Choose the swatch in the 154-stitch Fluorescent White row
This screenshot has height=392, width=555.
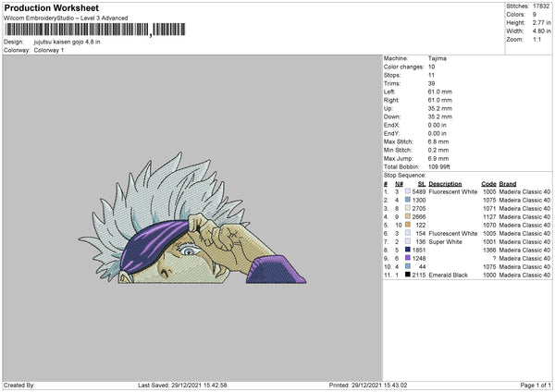tap(408, 233)
